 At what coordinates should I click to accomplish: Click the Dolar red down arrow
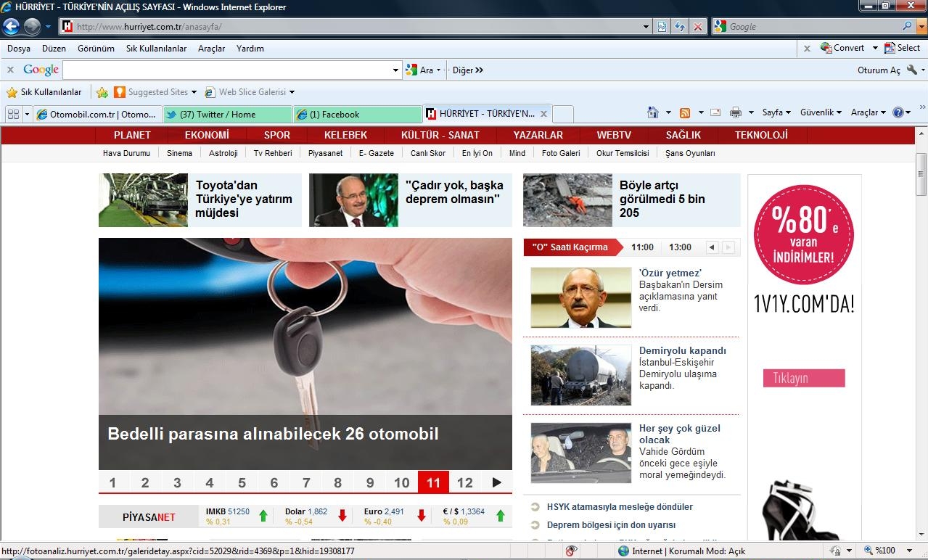[342, 516]
